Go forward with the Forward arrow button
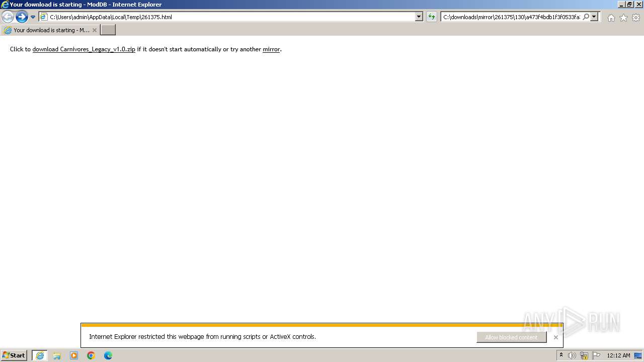Image resolution: width=644 pixels, height=362 pixels. pos(21,17)
